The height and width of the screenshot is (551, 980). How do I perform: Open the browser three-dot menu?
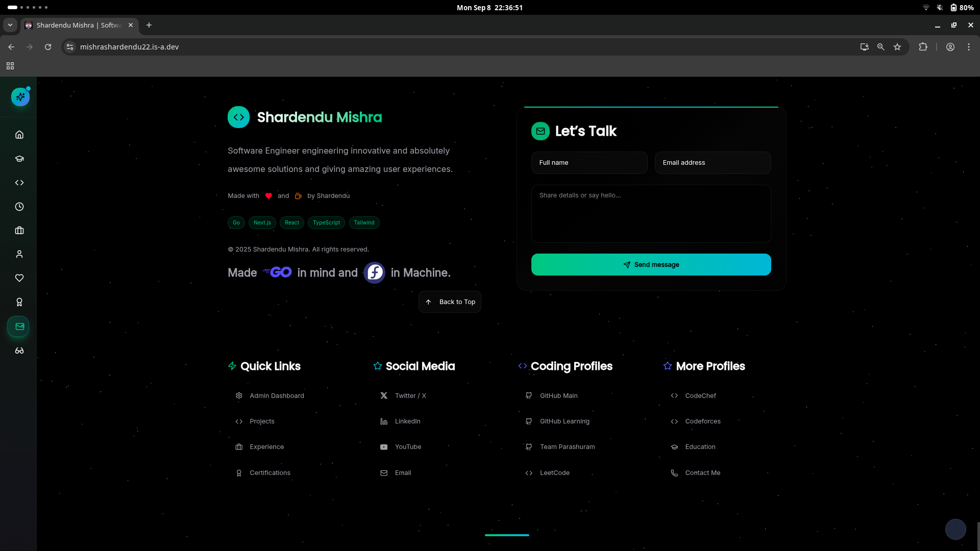pyautogui.click(x=969, y=47)
